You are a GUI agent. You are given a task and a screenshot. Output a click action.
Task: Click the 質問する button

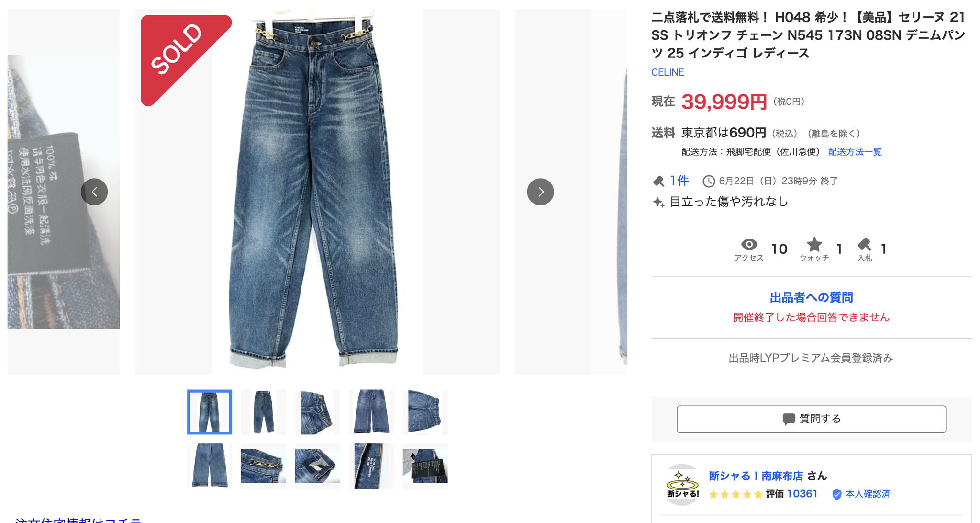(x=811, y=419)
